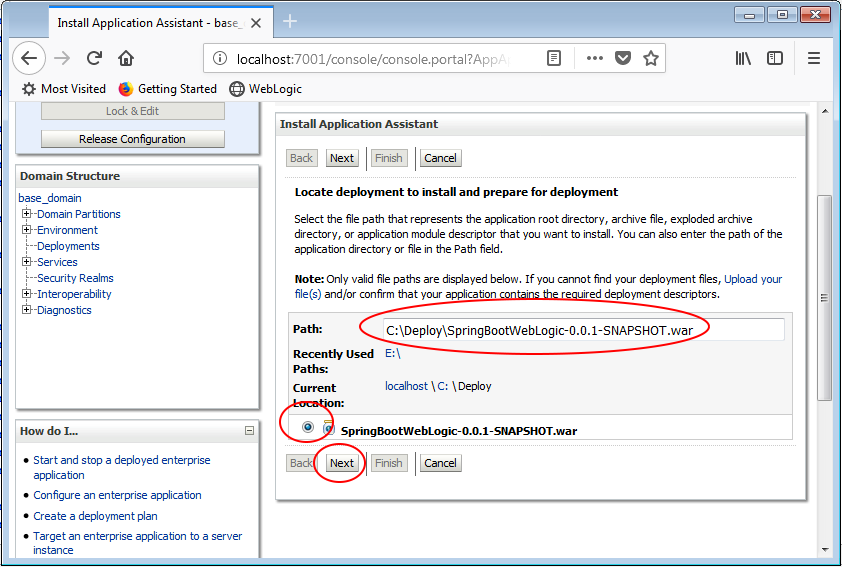Expand Diagnostics tree node
The height and width of the screenshot is (567, 842).
26,310
